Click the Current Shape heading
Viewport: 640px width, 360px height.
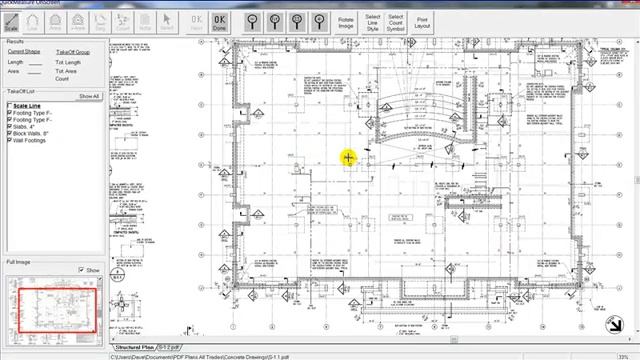[24, 51]
